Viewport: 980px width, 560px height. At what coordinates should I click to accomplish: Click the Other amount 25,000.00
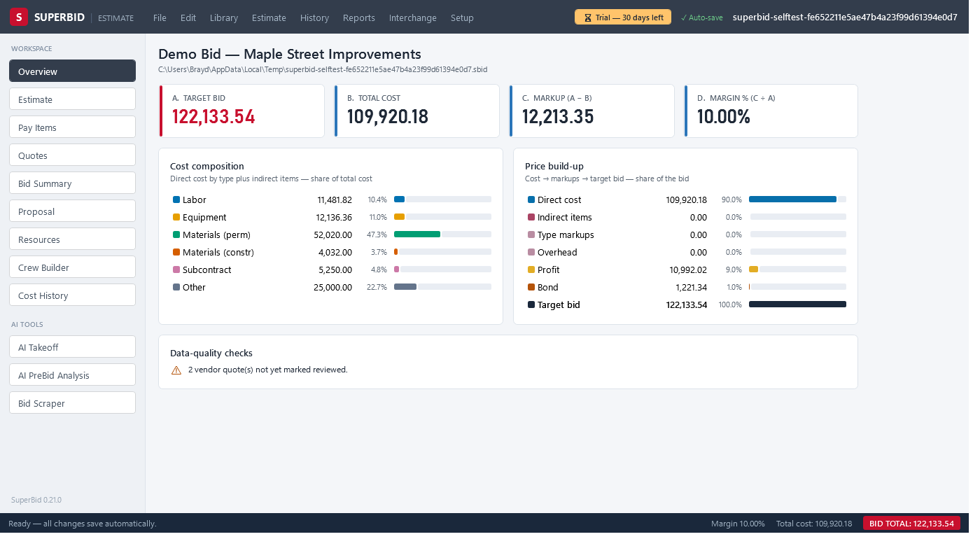[x=333, y=287]
